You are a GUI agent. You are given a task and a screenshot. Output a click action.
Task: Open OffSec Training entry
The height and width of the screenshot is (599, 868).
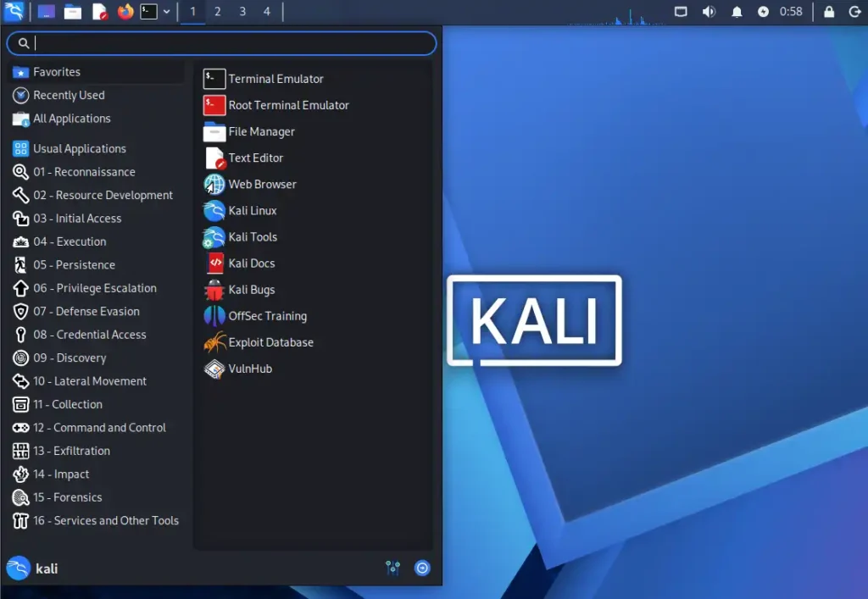point(314,316)
